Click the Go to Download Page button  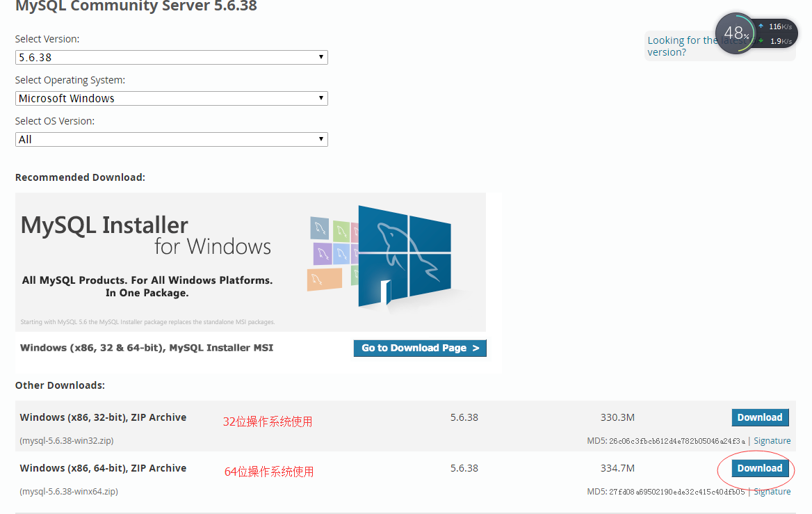420,348
